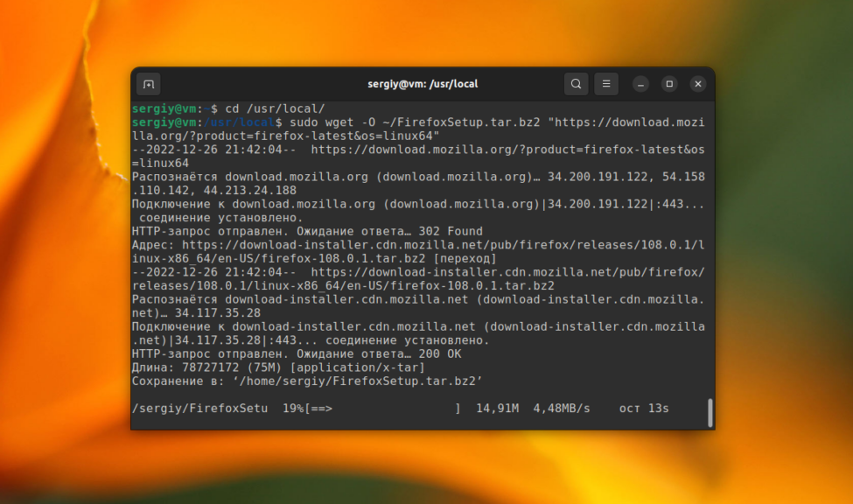Click the terminal scrollbar thumb
Viewport: 853px width, 504px height.
coord(710,412)
